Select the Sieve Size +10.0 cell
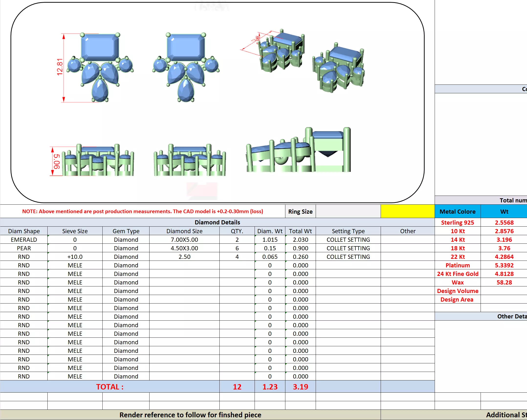Screen dimensions: 527x420 [x=75, y=257]
